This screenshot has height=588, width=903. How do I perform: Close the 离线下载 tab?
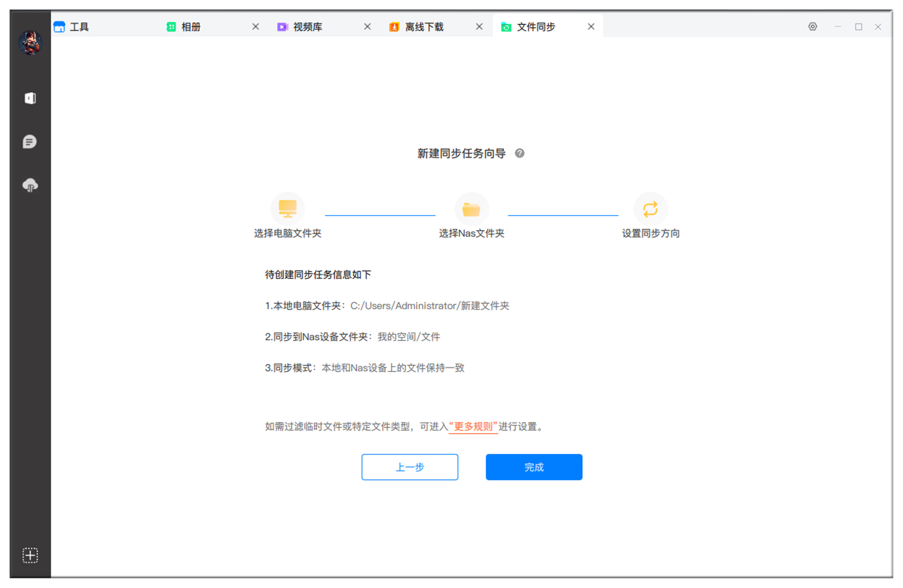tap(479, 27)
